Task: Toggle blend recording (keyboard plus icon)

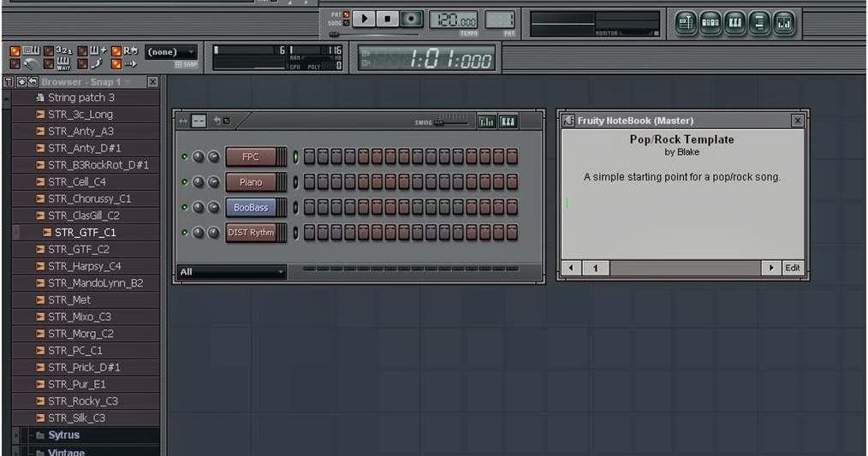Action: [92, 51]
